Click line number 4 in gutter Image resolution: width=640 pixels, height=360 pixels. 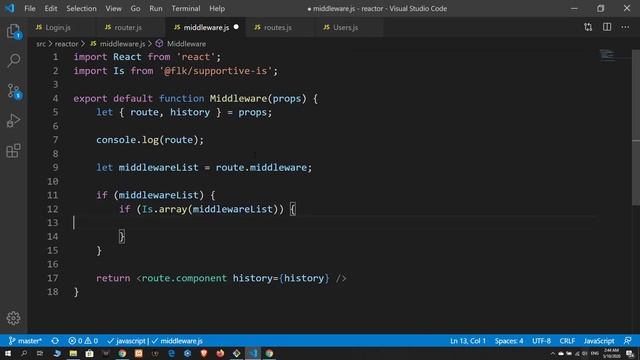point(55,98)
